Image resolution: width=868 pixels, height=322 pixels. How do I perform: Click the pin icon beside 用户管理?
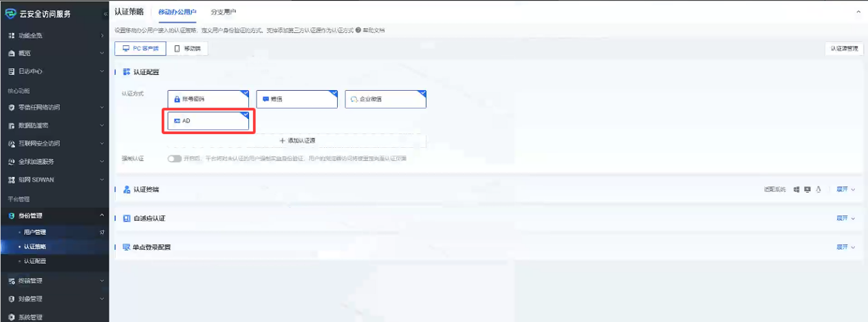pos(102,233)
